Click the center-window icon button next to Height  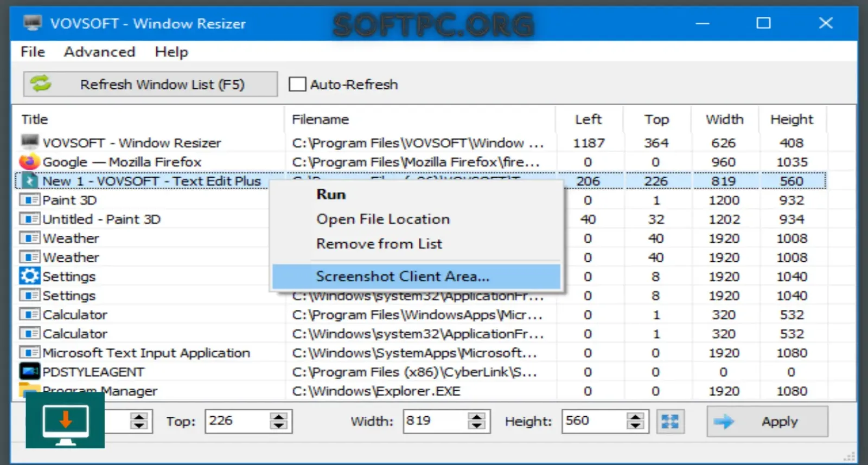point(670,421)
